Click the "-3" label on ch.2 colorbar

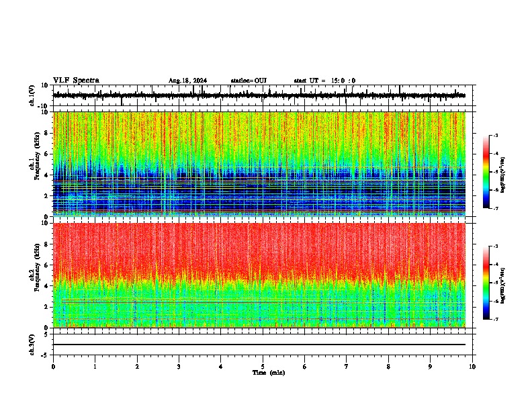pos(496,246)
